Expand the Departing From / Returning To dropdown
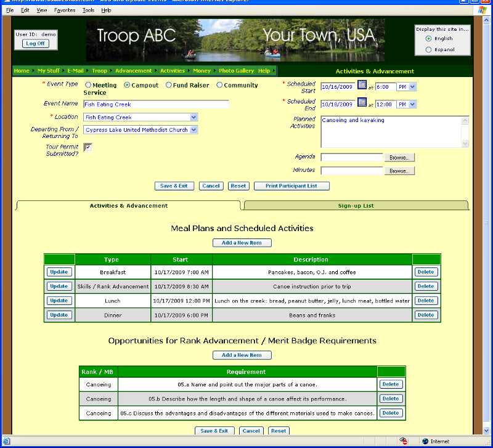Screen dimensions: 493x448 (194, 129)
